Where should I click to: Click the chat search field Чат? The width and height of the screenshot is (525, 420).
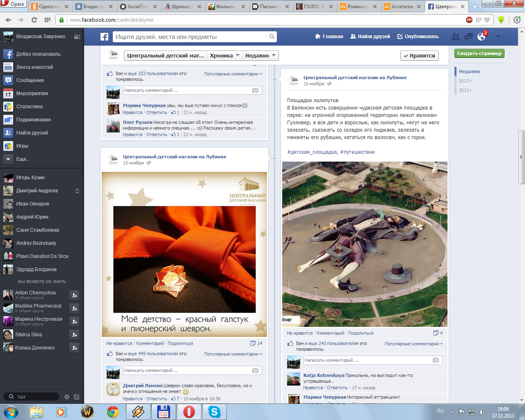32,397
